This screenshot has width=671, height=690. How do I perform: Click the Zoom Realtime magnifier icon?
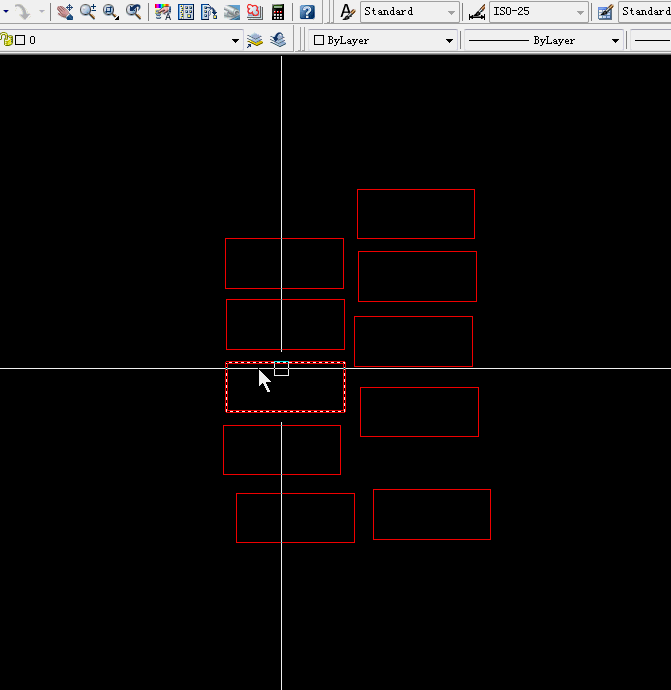point(88,12)
